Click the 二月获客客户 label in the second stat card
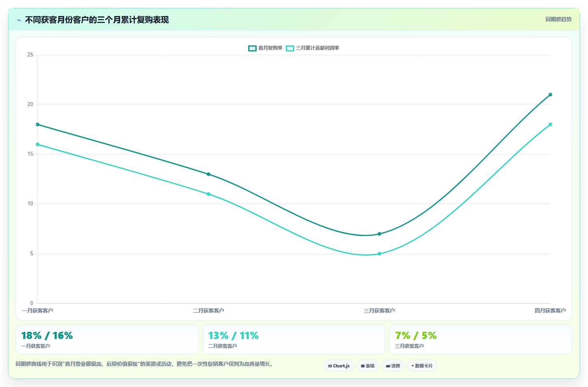Viewport: 588px width, 387px height. point(223,346)
